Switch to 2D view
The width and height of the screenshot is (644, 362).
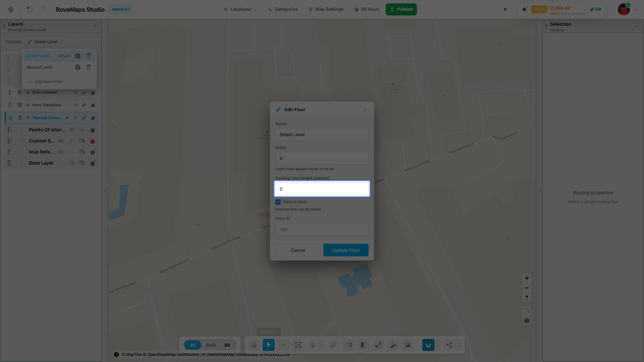193,345
